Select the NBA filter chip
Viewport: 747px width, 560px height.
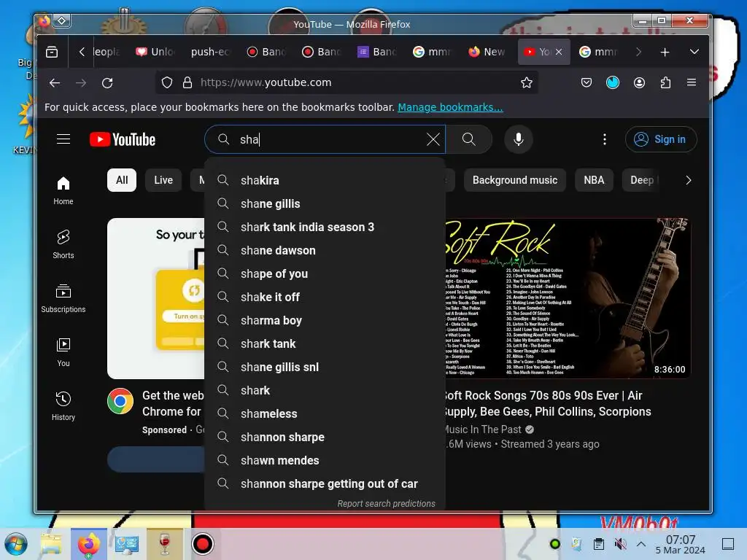click(x=594, y=180)
